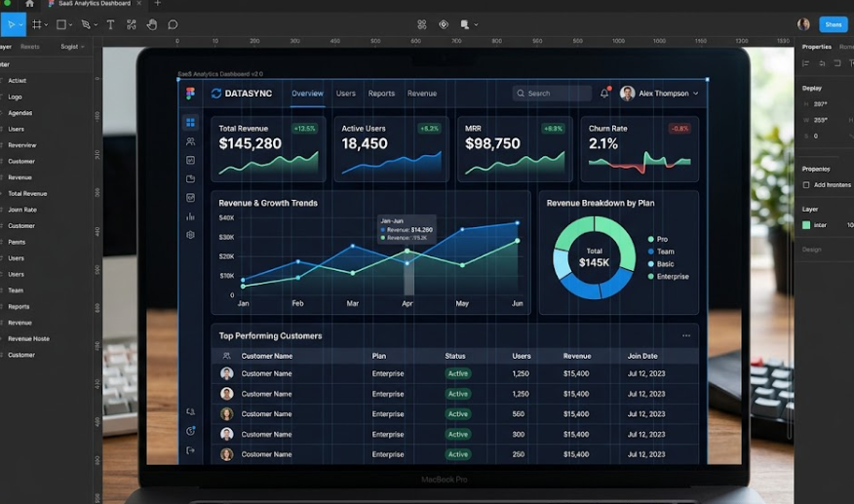
Task: Click the bar chart icon in the mockup sidebar
Action: 190,216
